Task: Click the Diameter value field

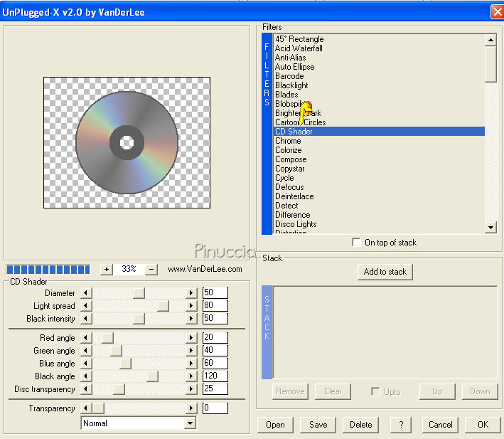Action: [215, 292]
